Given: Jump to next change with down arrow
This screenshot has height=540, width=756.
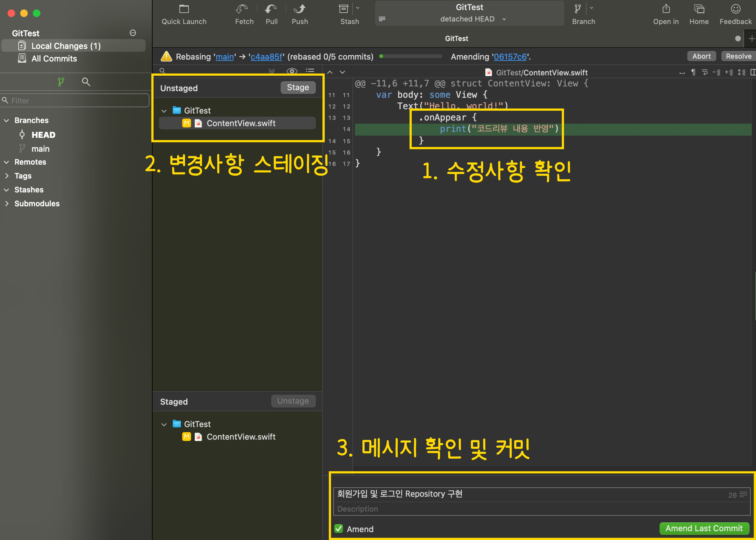Looking at the screenshot, I should (x=342, y=72).
